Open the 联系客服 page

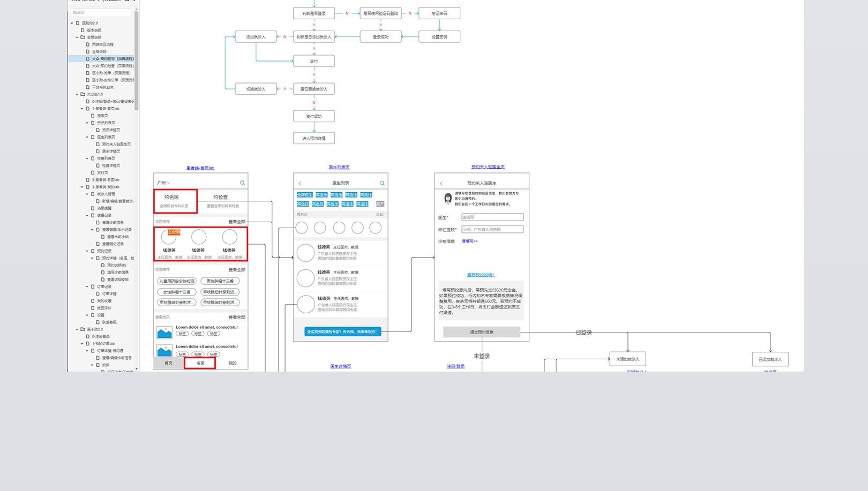109,322
